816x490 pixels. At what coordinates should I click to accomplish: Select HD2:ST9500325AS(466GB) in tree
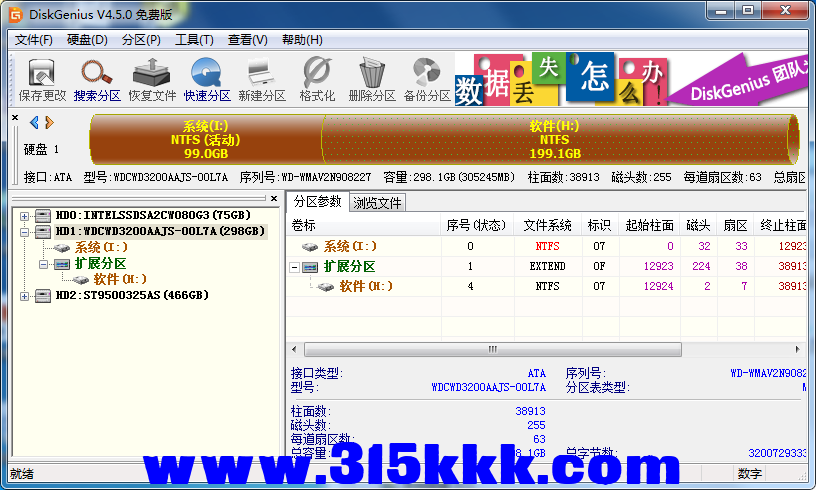[132, 295]
